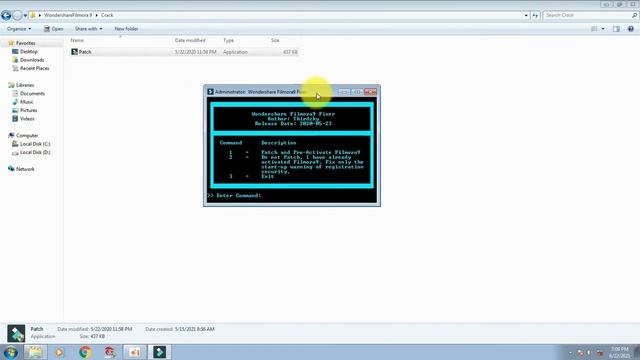Select the Patch application file

coord(184,52)
